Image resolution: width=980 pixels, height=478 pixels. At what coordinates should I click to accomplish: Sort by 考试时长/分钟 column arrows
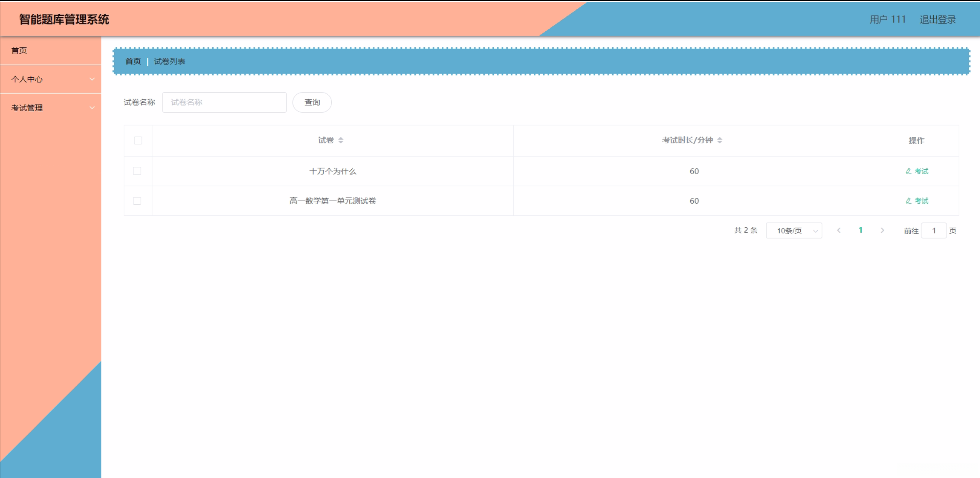719,140
